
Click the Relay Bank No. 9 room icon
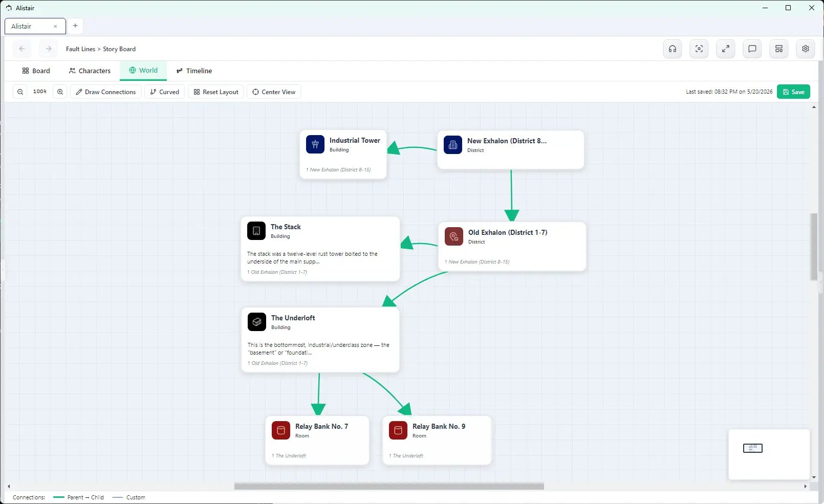tap(398, 430)
